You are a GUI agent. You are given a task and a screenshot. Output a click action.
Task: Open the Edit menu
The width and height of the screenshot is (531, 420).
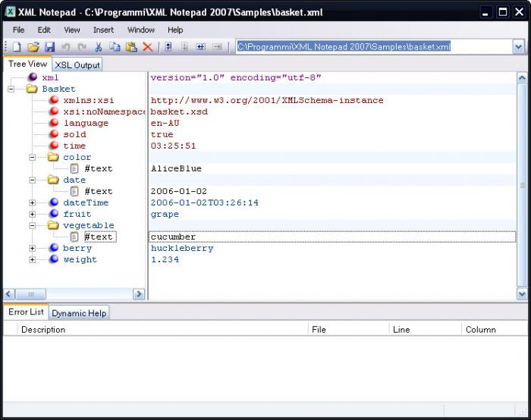pos(44,30)
